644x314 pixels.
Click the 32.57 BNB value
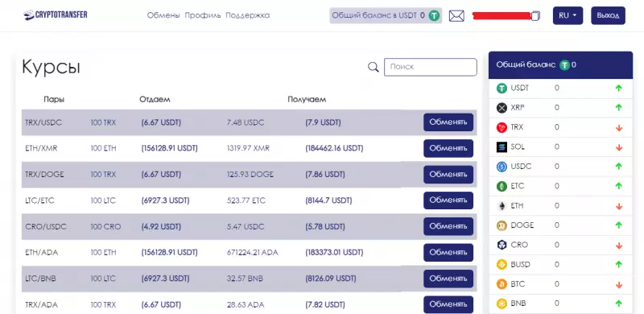pos(245,279)
